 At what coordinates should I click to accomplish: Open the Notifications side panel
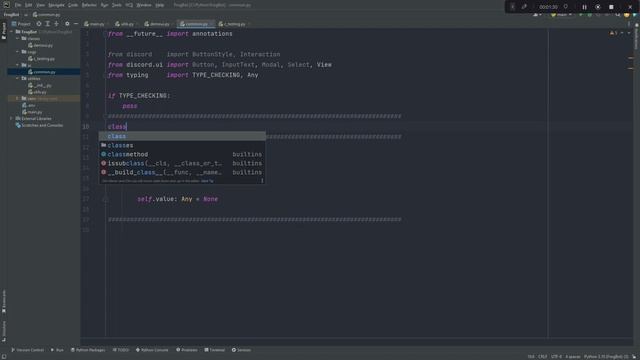coord(636,37)
